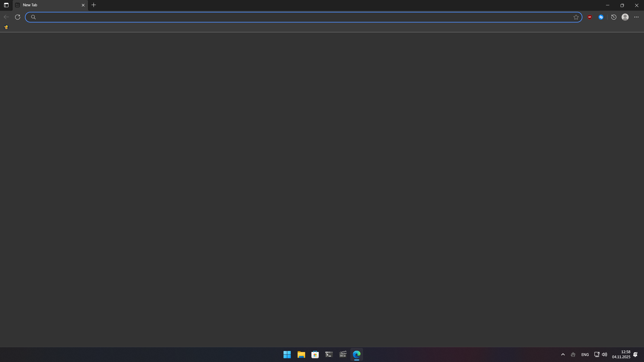Viewport: 644px width, 362px height.
Task: Open the MPC-BE media player icon
Action: click(343, 354)
